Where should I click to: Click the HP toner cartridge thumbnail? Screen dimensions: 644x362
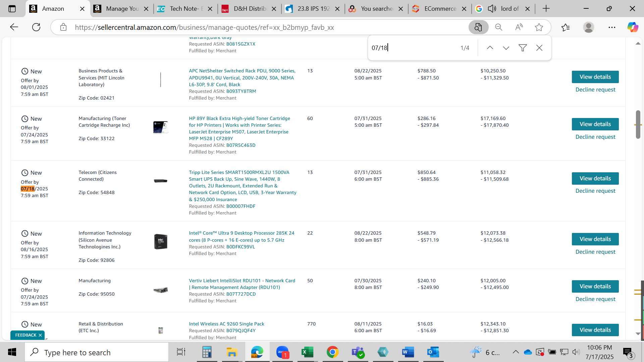tap(160, 127)
